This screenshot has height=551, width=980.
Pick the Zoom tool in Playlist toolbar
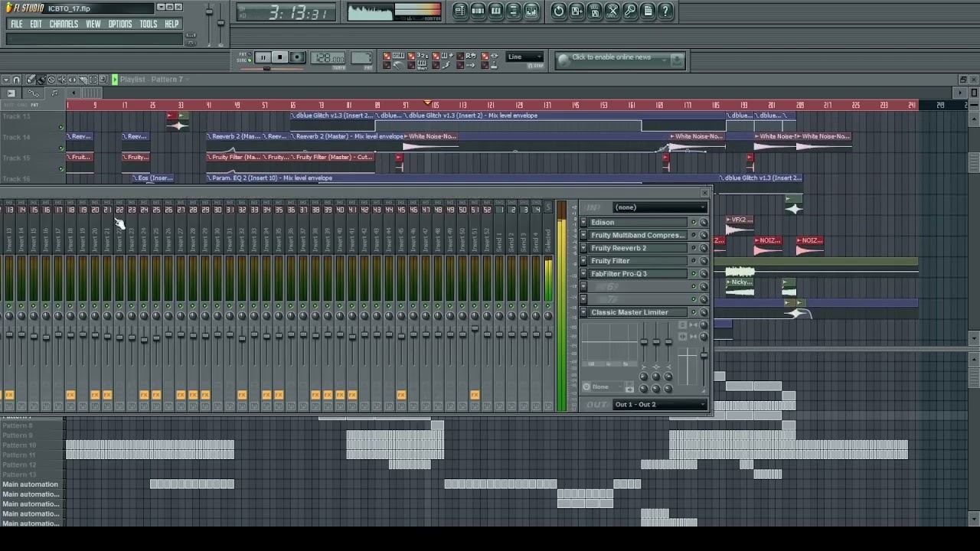click(103, 80)
